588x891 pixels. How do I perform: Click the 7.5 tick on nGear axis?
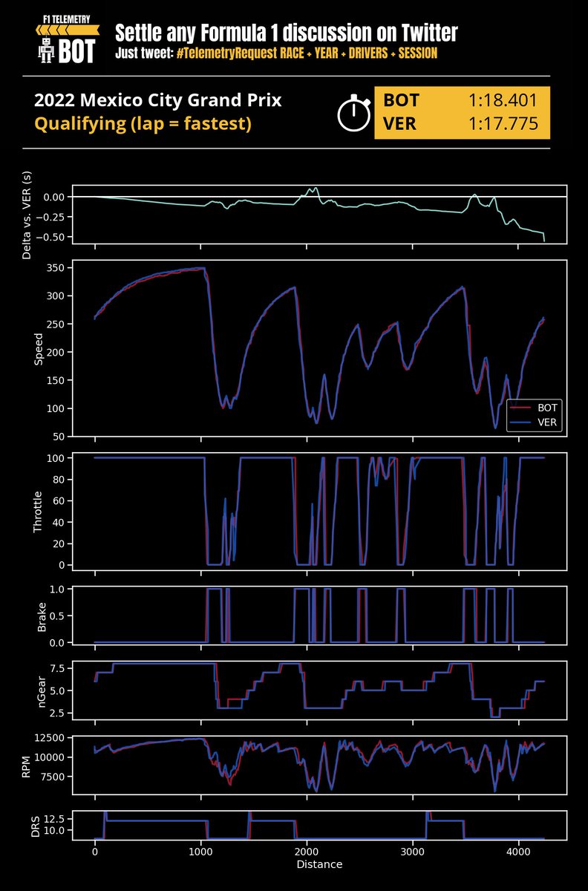pyautogui.click(x=59, y=668)
